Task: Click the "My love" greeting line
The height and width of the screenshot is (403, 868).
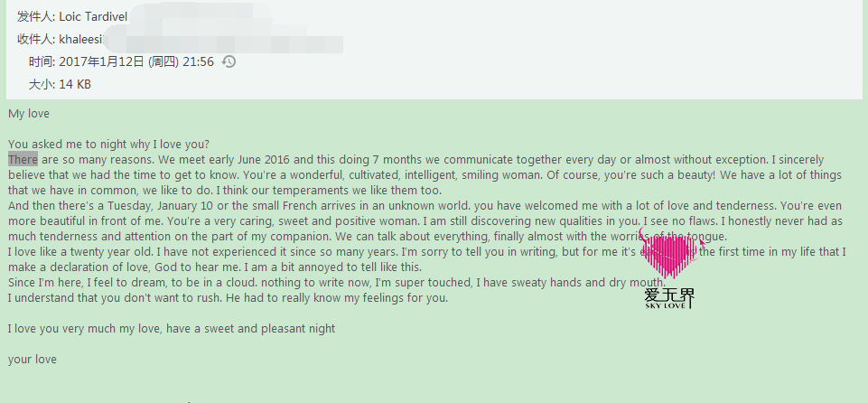Action: [x=29, y=114]
